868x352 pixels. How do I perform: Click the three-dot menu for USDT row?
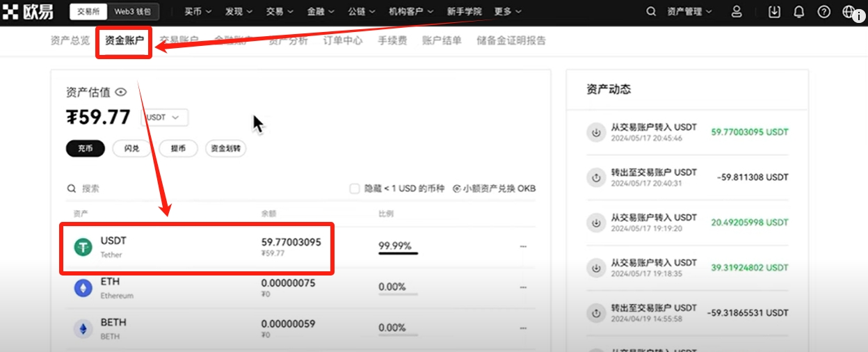523,246
